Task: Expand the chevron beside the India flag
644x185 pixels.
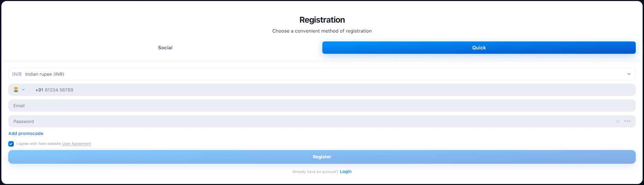Action: 23,90
